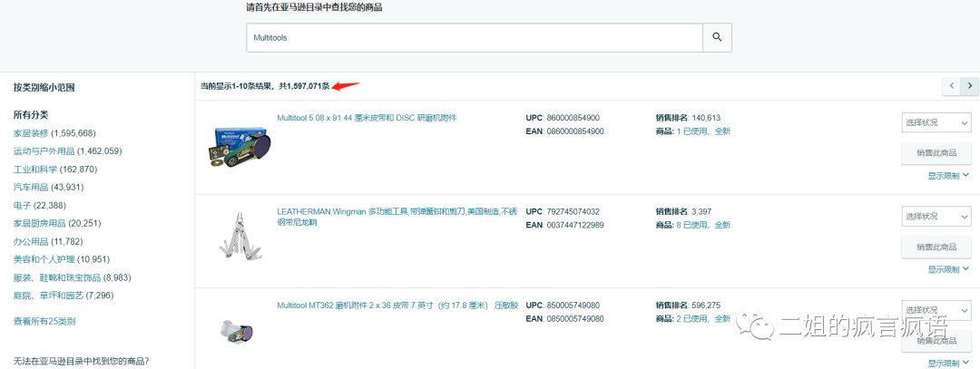Select sales rank value 3,397
The height and width of the screenshot is (369, 980).
tap(701, 211)
